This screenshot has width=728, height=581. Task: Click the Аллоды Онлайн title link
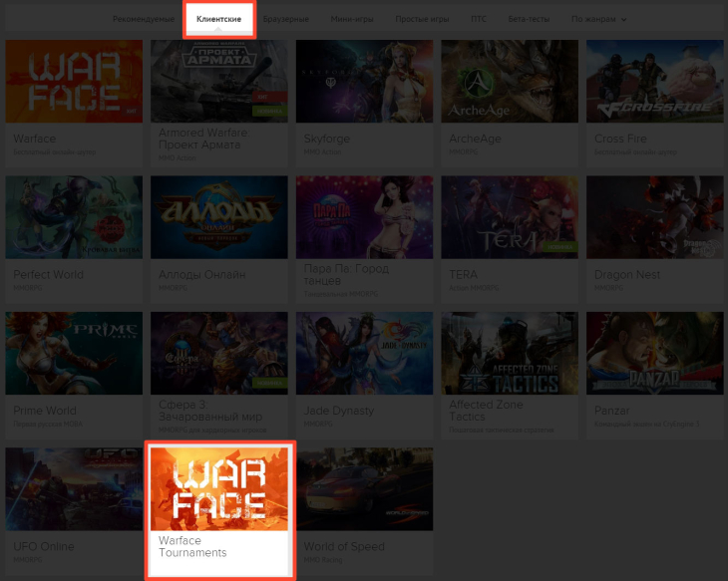pos(202,275)
